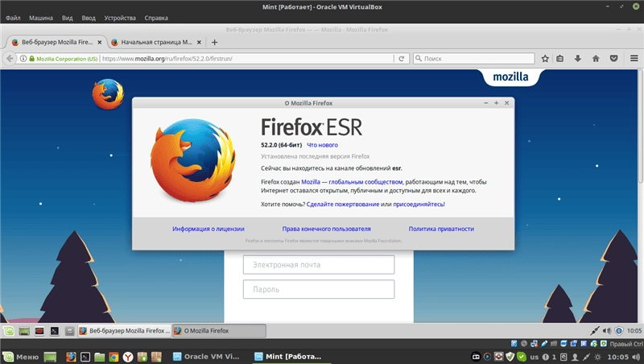This screenshot has width=644, height=364.
Task: Launch Chrome from host panel
Action: (x=114, y=357)
